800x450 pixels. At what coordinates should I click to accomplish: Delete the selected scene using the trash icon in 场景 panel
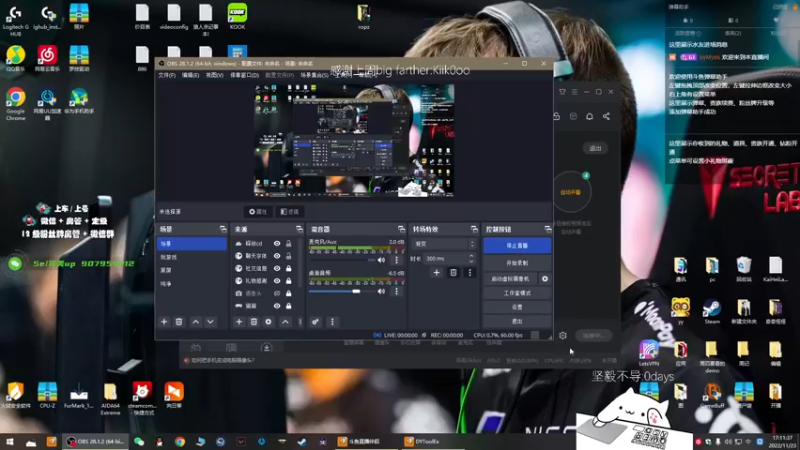point(179,322)
